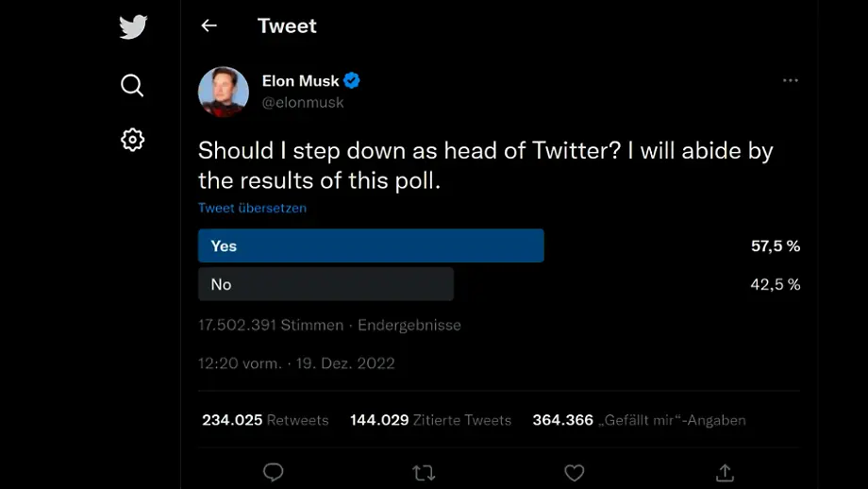Click the reply speech bubble icon
Screen dimensions: 868x489
click(274, 472)
